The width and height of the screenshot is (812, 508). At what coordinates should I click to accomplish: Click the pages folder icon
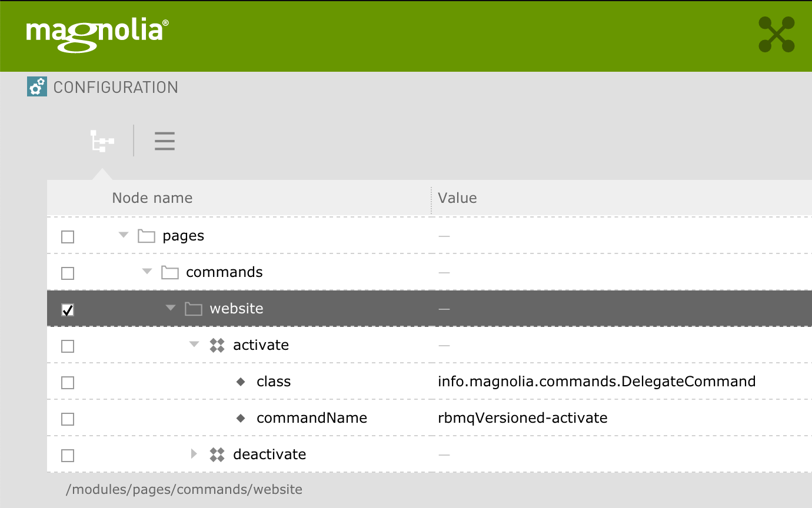tap(147, 236)
